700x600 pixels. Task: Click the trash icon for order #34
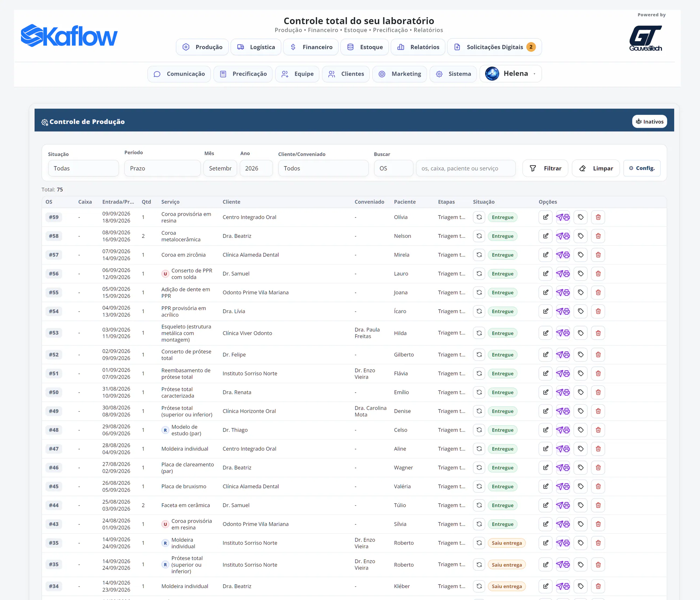click(598, 586)
